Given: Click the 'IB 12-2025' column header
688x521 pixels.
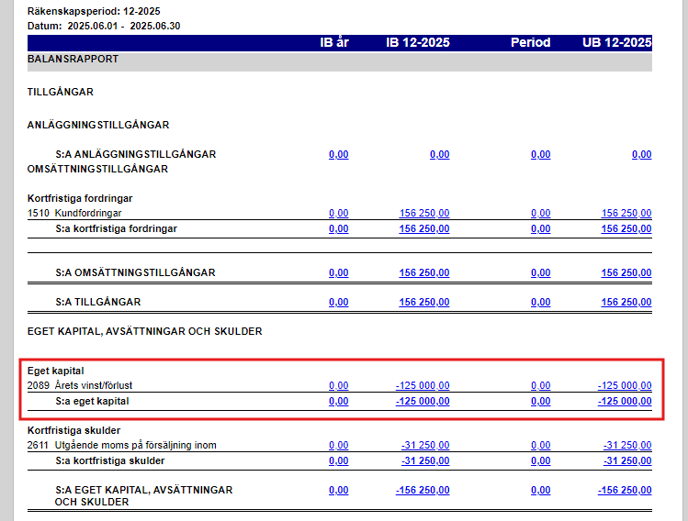Looking at the screenshot, I should (418, 43).
